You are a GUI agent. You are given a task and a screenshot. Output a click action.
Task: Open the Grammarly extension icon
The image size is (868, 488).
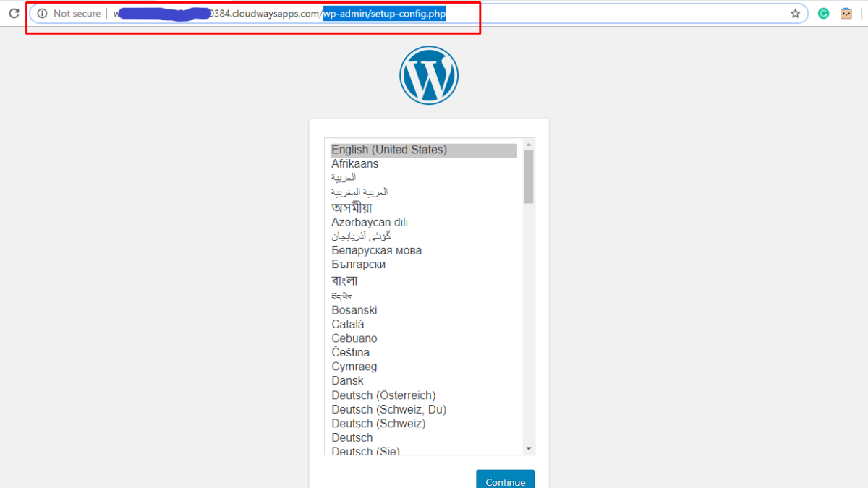pyautogui.click(x=823, y=13)
